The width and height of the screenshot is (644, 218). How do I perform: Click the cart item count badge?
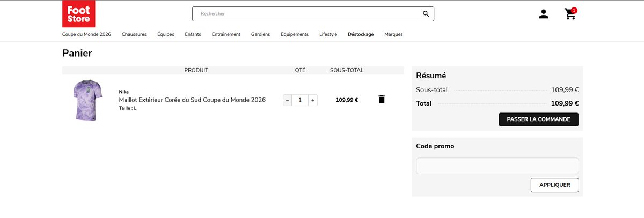coord(574,10)
